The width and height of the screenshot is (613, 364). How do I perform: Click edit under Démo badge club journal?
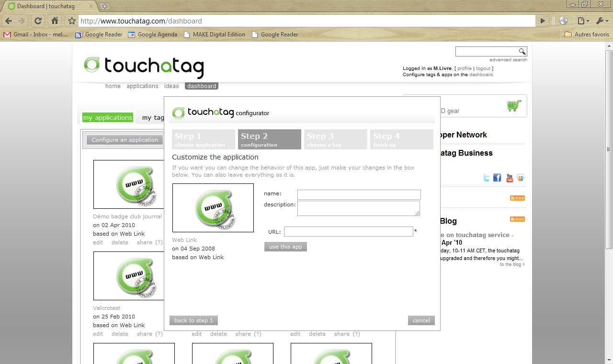point(98,242)
